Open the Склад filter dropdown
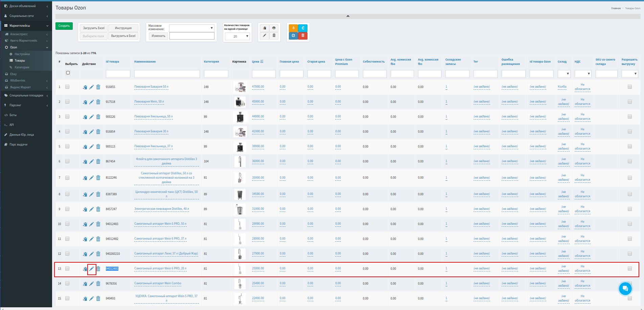 pos(564,74)
